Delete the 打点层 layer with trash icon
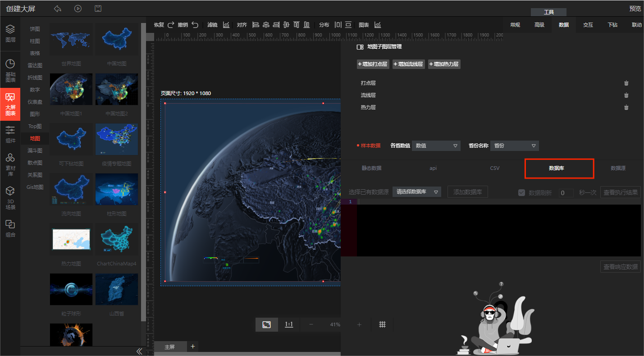The width and height of the screenshot is (644, 356). pos(626,83)
